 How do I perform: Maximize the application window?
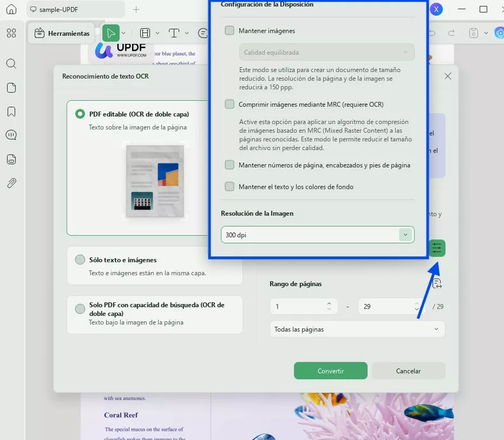pos(483,9)
